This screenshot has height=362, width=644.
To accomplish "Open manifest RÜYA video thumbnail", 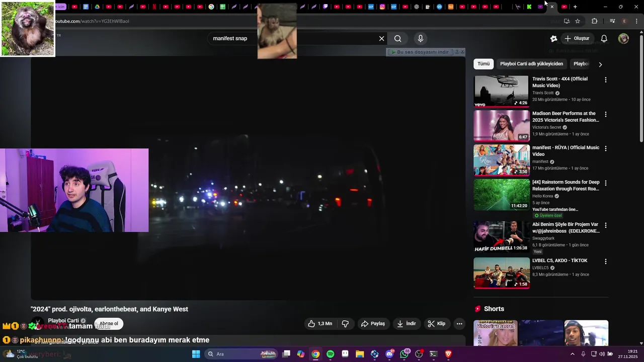I will tap(502, 160).
